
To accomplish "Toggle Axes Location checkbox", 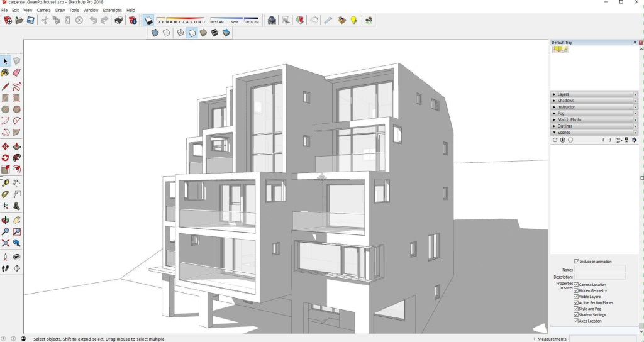I will (576, 321).
